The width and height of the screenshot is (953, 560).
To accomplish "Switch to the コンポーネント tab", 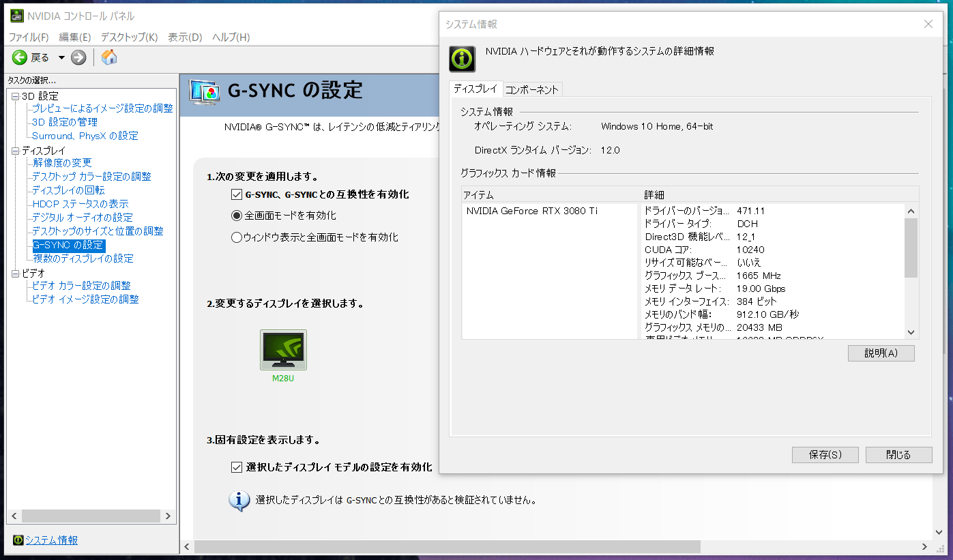I will [532, 89].
